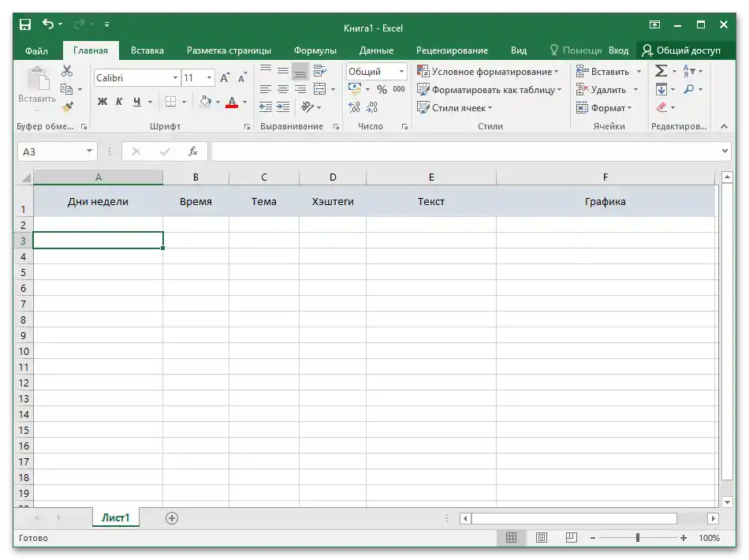Image resolution: width=749 pixels, height=560 pixels.
Task: Open the font size dropdown
Action: tap(209, 78)
